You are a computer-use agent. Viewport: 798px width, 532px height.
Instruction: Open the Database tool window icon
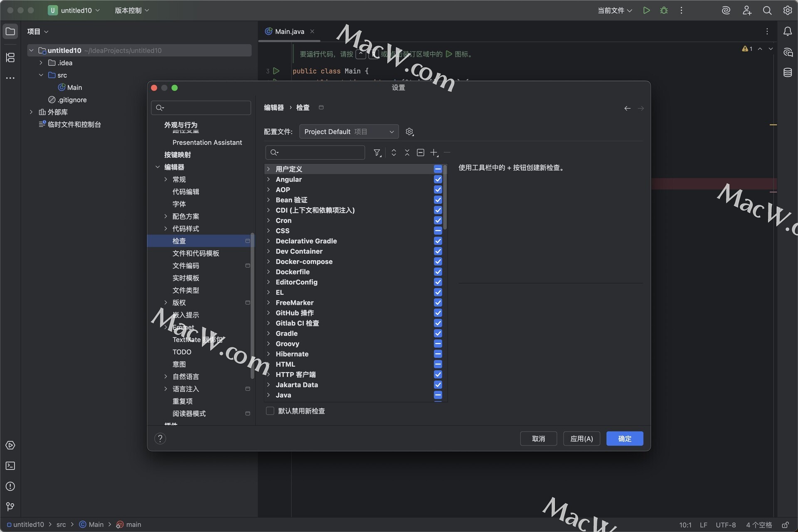[x=788, y=72]
